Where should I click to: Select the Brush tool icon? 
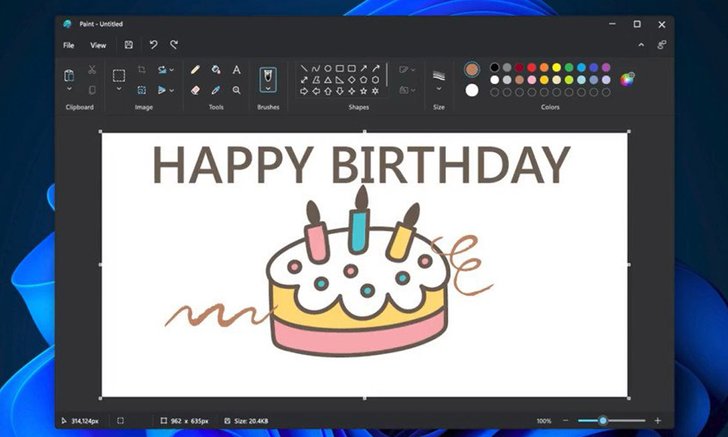tap(268, 75)
